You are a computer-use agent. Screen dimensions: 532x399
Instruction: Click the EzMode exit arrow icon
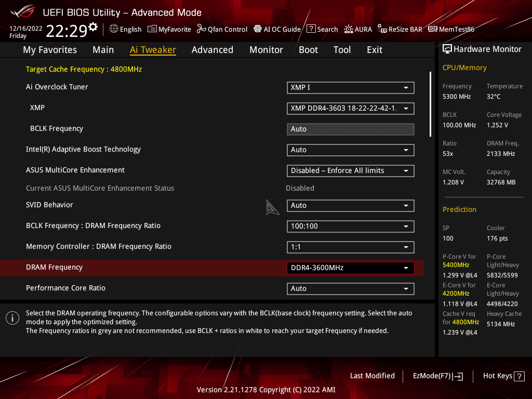click(x=458, y=376)
